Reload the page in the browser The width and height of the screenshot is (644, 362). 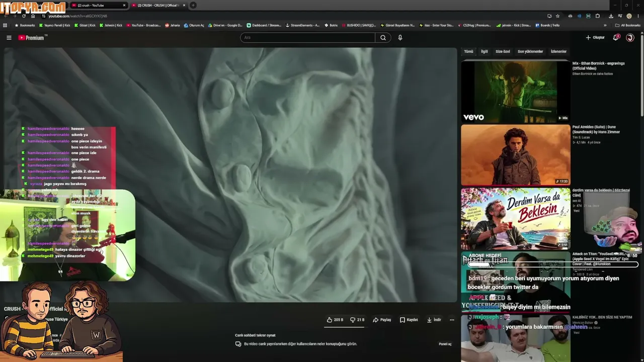(x=24, y=16)
